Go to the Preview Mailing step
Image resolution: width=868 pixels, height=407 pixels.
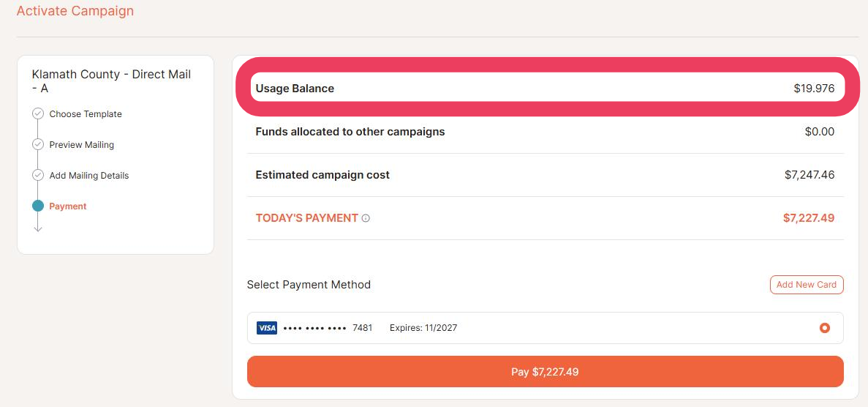click(x=81, y=145)
